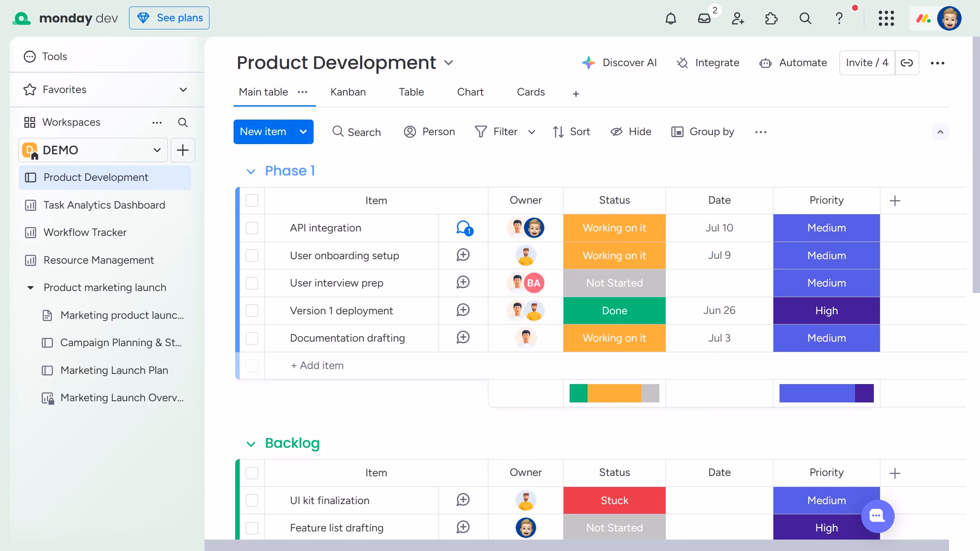Check the API integration row
Image resolution: width=980 pixels, height=551 pixels.
[252, 228]
